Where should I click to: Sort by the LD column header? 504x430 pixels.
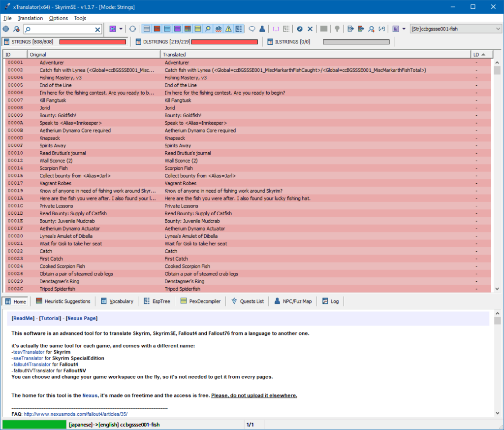click(x=481, y=54)
